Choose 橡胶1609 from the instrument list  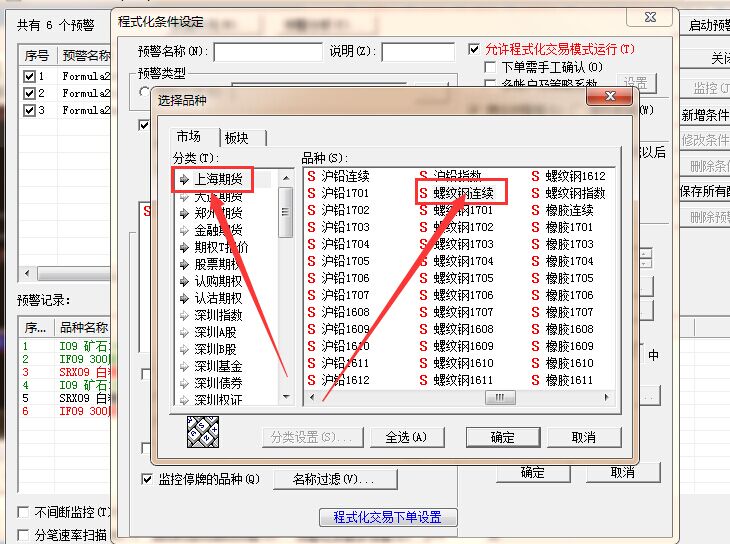click(569, 346)
